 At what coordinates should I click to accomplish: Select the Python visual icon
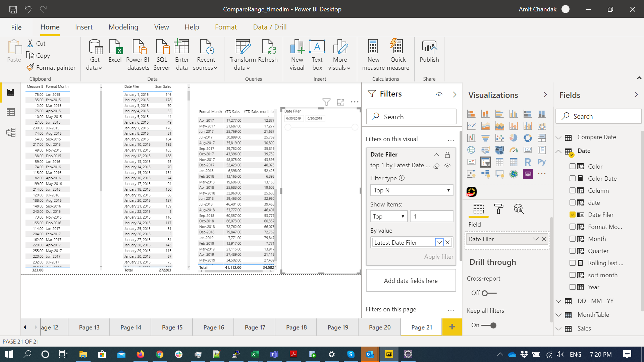tap(542, 162)
